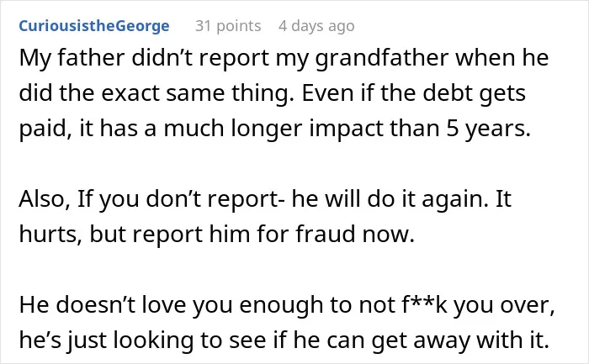Click the word grandfather in the comment
Screen dimensions: 589x364
[382, 59]
